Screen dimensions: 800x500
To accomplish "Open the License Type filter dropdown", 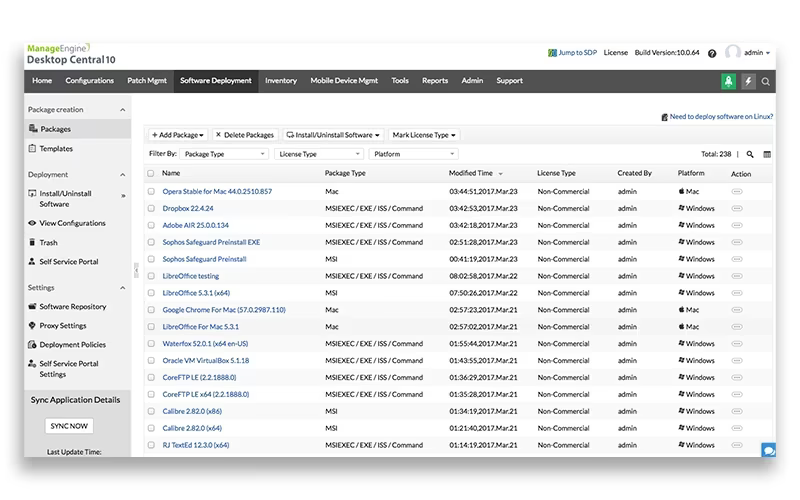I will pyautogui.click(x=319, y=154).
